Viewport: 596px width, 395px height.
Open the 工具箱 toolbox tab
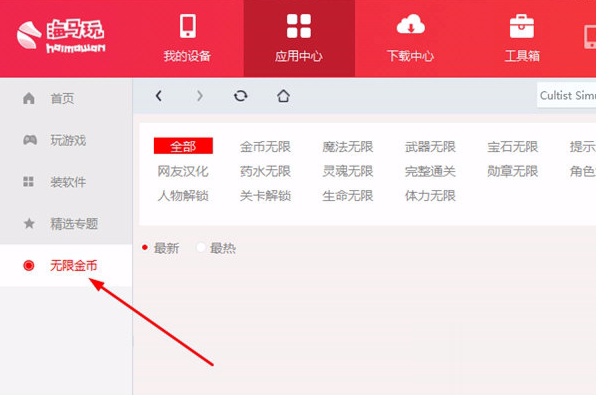click(522, 38)
